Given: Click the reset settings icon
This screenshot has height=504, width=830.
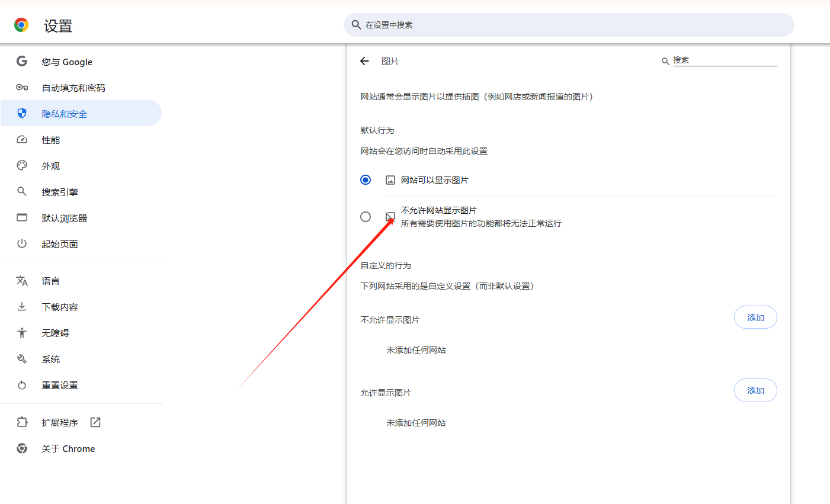Looking at the screenshot, I should click(x=22, y=385).
